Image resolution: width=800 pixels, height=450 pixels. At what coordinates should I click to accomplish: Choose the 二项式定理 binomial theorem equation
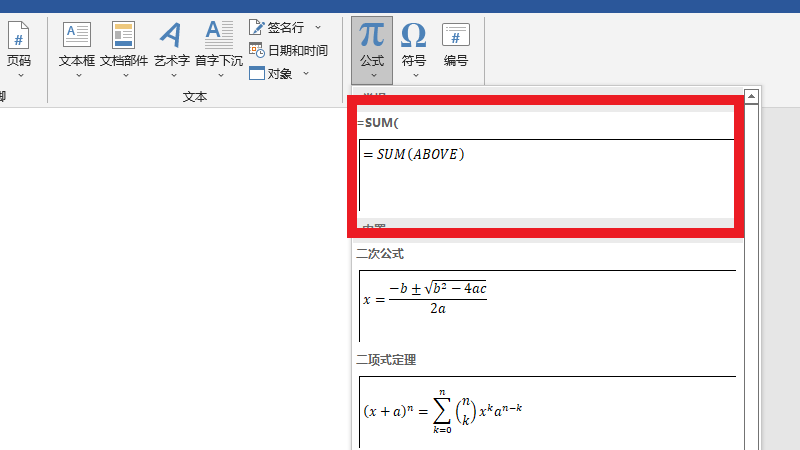pyautogui.click(x=546, y=410)
